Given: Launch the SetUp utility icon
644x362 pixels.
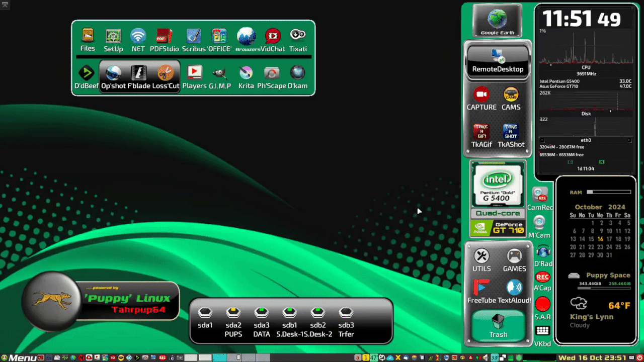Looking at the screenshot, I should coord(113,36).
